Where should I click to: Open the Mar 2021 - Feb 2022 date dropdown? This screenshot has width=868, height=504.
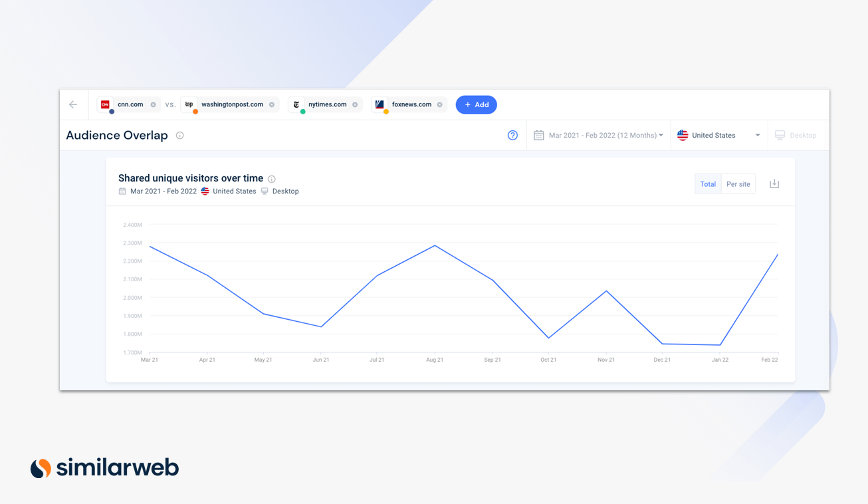(598, 135)
